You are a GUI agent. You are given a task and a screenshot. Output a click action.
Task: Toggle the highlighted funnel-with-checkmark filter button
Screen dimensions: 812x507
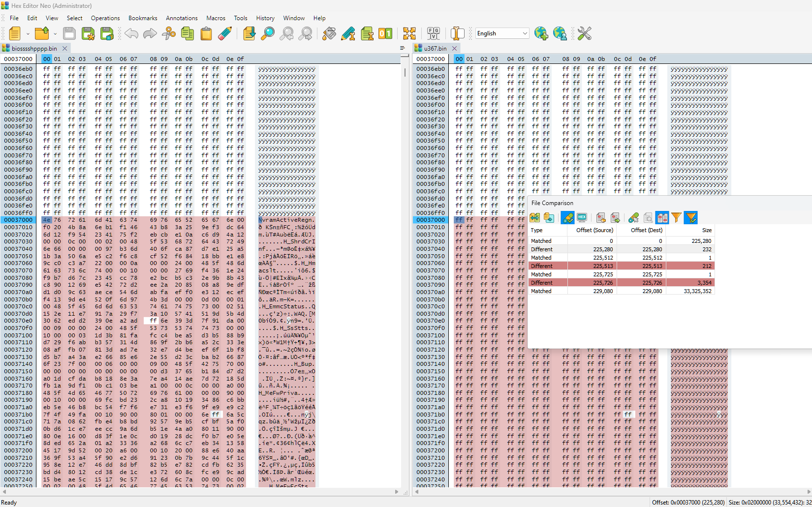click(691, 218)
